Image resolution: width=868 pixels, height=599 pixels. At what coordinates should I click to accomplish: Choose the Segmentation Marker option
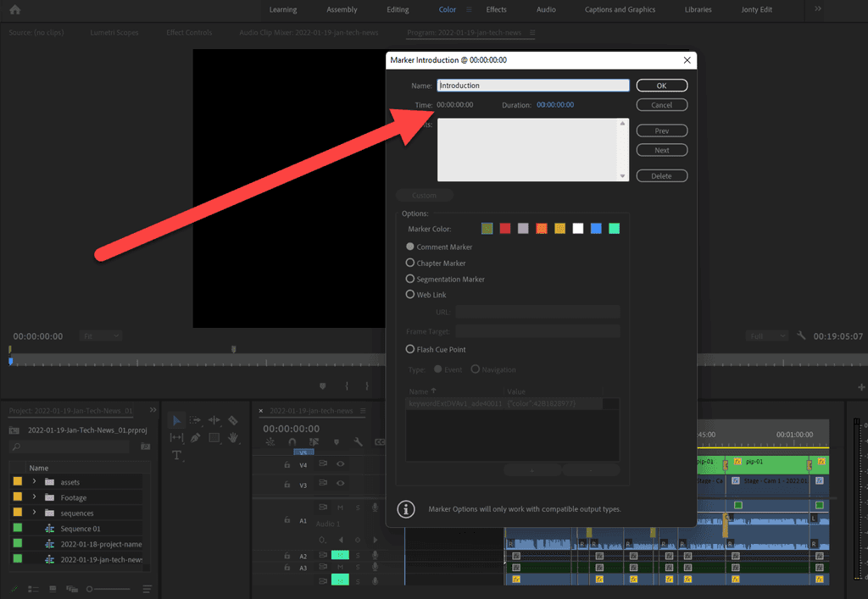410,279
